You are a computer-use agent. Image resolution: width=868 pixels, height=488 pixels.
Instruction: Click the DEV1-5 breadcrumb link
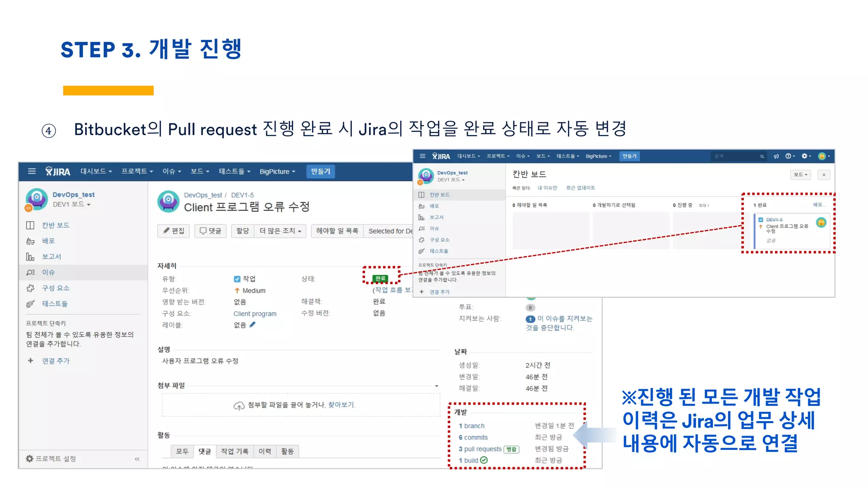click(242, 195)
